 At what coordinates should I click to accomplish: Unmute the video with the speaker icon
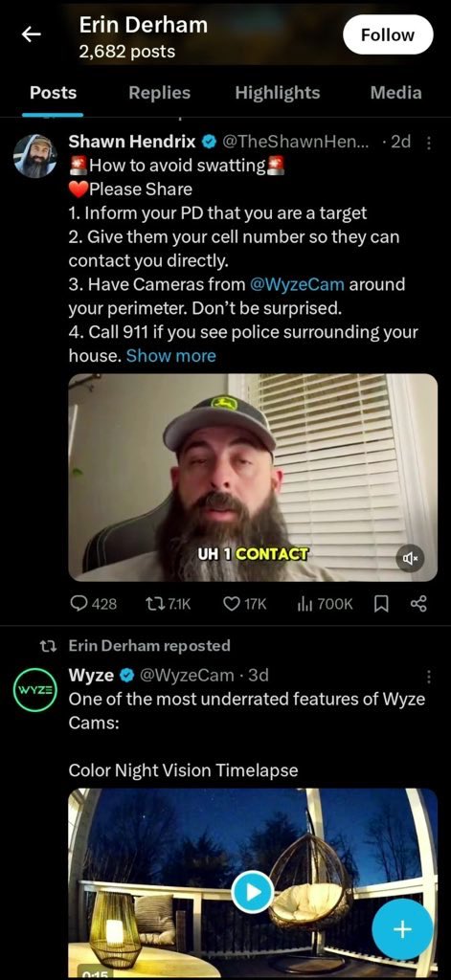pyautogui.click(x=411, y=558)
